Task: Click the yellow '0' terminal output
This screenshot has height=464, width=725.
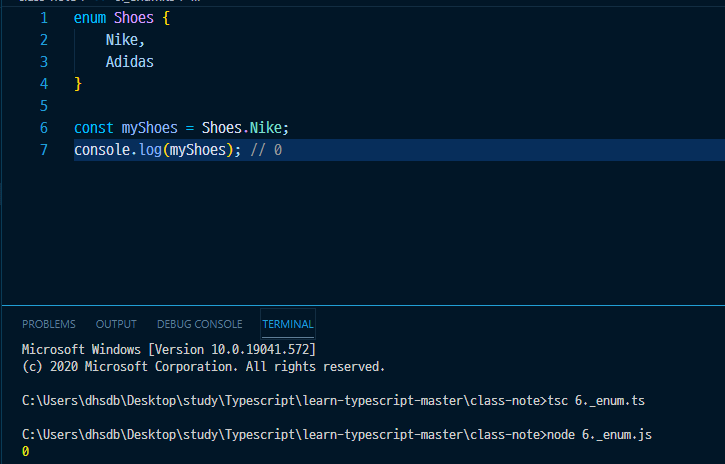Action: coord(25,452)
